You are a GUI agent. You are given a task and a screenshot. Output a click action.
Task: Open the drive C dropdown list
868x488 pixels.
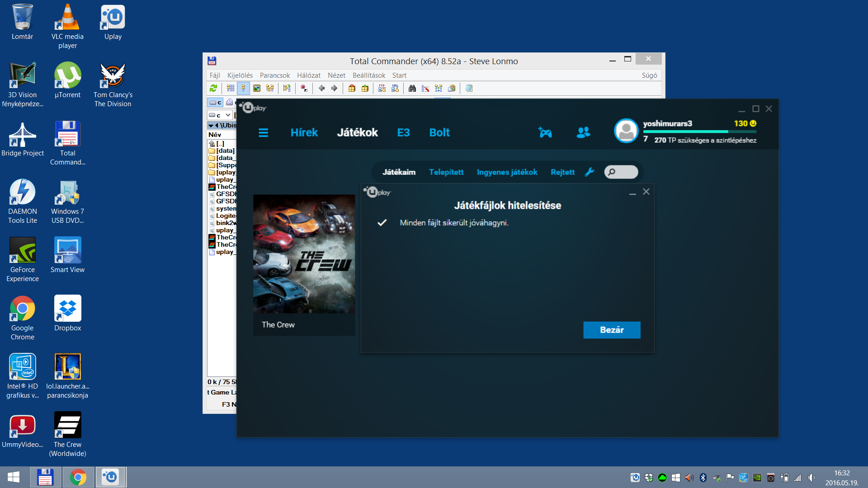pos(228,115)
